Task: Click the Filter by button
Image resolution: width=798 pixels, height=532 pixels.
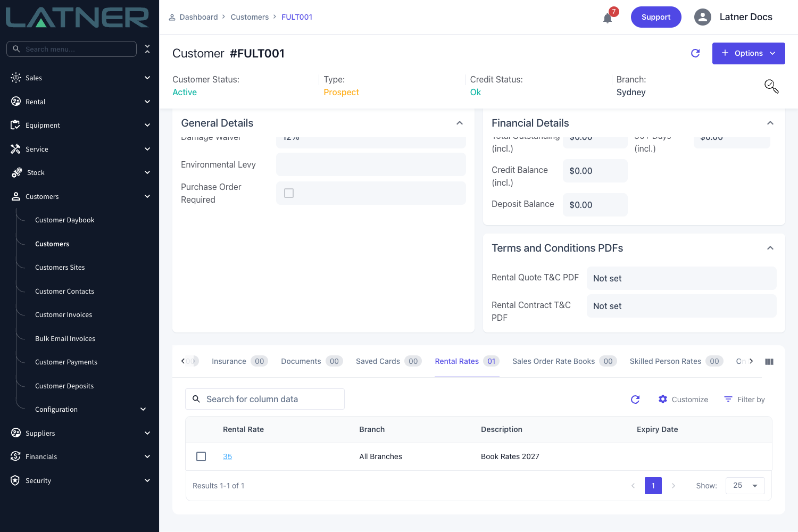Action: point(744,400)
